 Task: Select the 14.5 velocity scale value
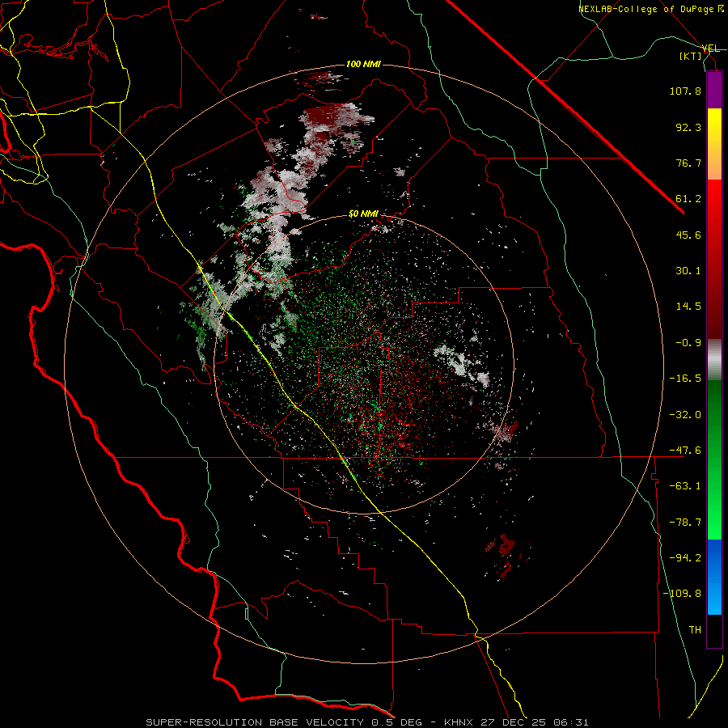point(688,307)
